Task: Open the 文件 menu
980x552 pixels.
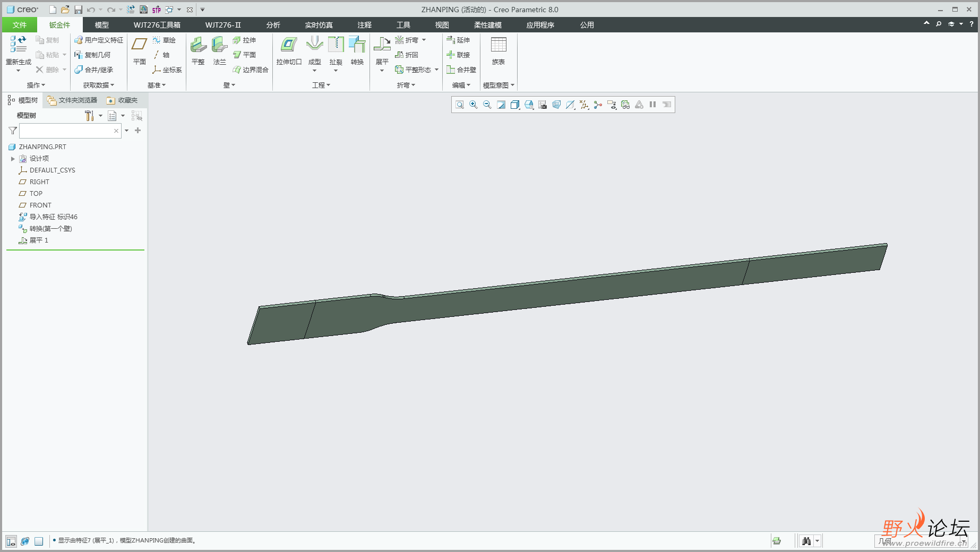Action: 20,25
